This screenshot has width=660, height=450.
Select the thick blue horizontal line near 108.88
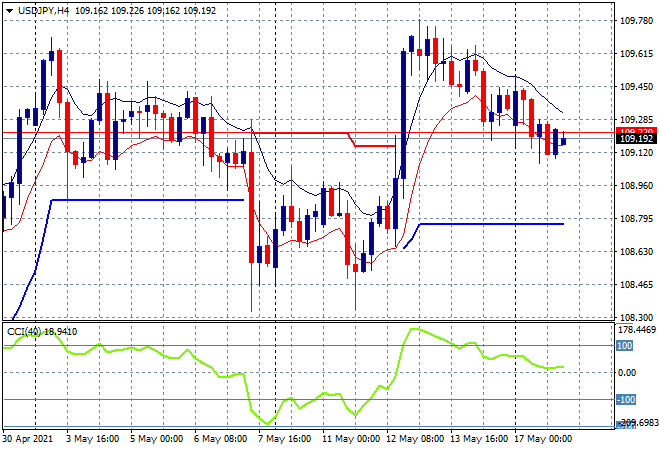(x=147, y=200)
